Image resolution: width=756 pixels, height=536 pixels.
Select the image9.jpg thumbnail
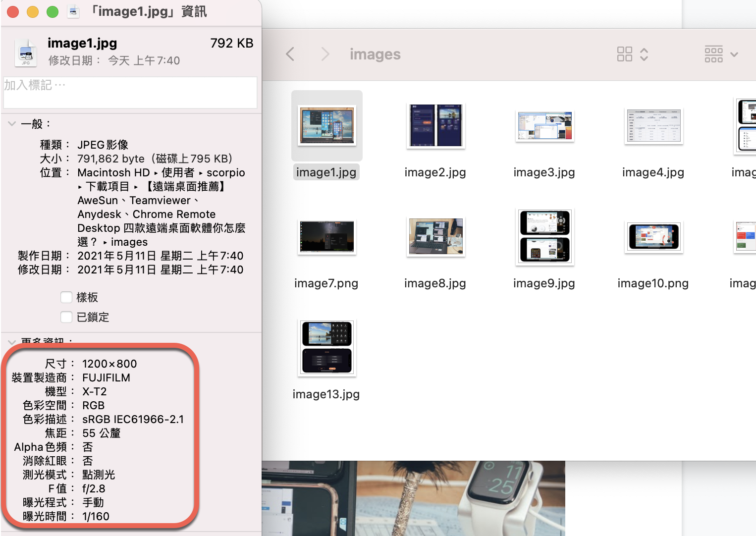coord(544,237)
